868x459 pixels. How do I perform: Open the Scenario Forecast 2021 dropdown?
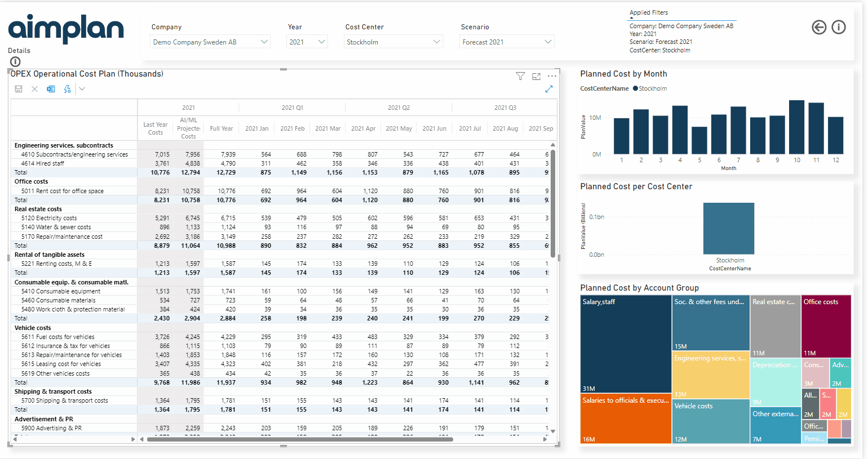coord(507,42)
